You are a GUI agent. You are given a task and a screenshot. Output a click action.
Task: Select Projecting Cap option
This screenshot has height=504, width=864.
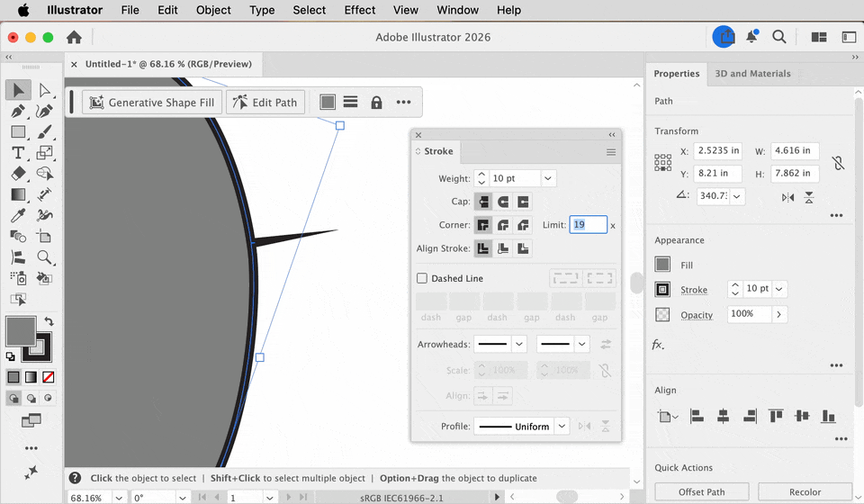coord(523,202)
